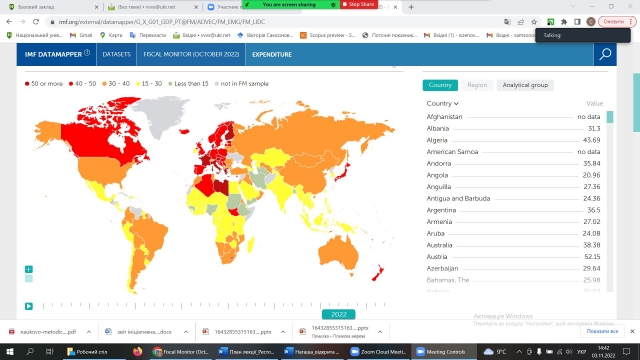
Task: Open Windows Start menu
Action: [10, 351]
